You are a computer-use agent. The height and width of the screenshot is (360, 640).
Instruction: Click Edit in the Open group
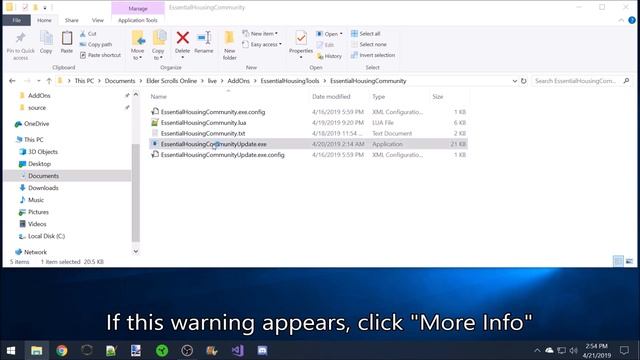[x=326, y=44]
